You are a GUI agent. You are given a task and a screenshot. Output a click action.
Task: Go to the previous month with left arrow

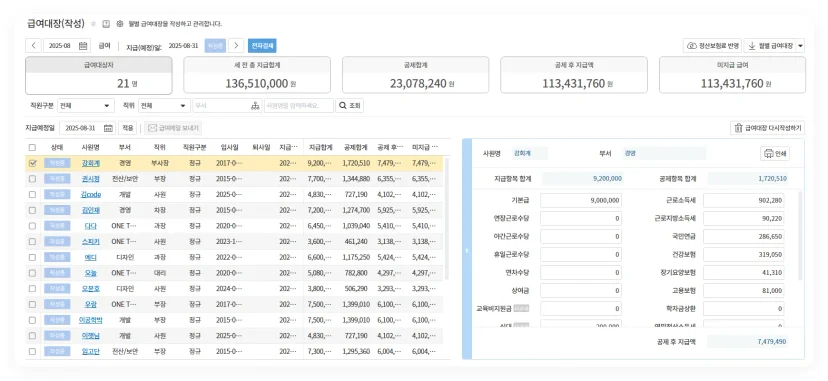(x=33, y=45)
